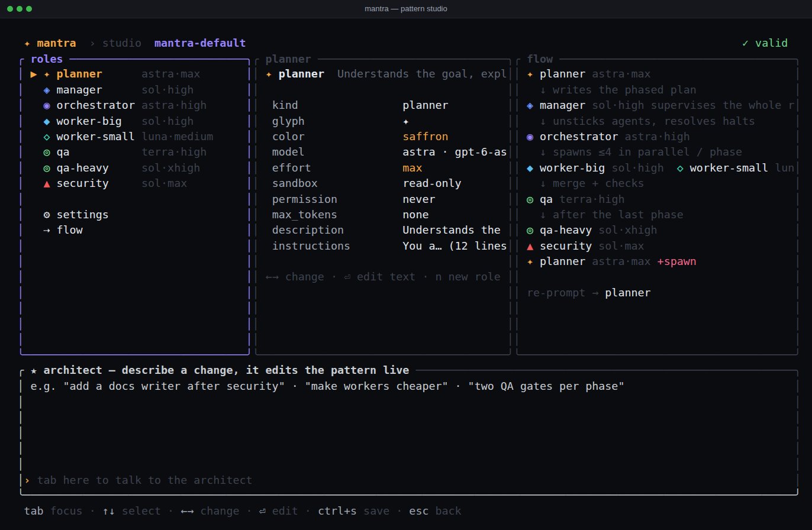Click the manager glyph in flow panel

(530, 105)
